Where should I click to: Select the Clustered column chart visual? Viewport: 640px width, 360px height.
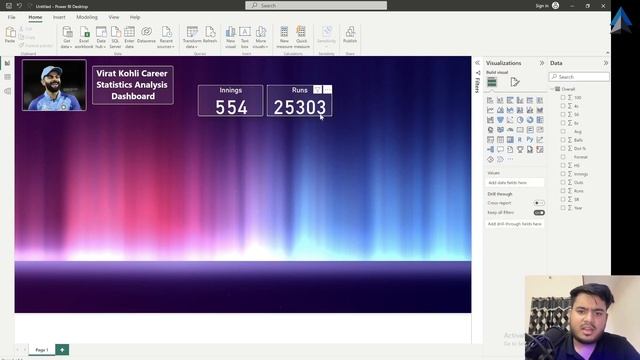point(520,100)
